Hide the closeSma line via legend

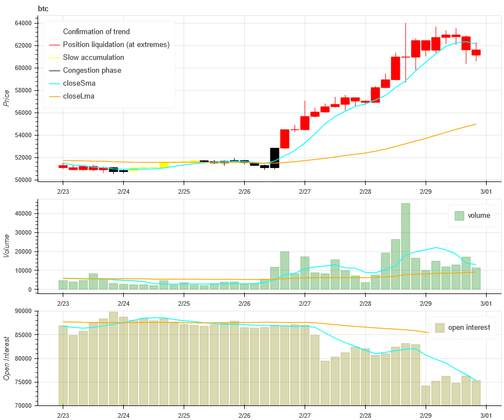click(x=72, y=83)
